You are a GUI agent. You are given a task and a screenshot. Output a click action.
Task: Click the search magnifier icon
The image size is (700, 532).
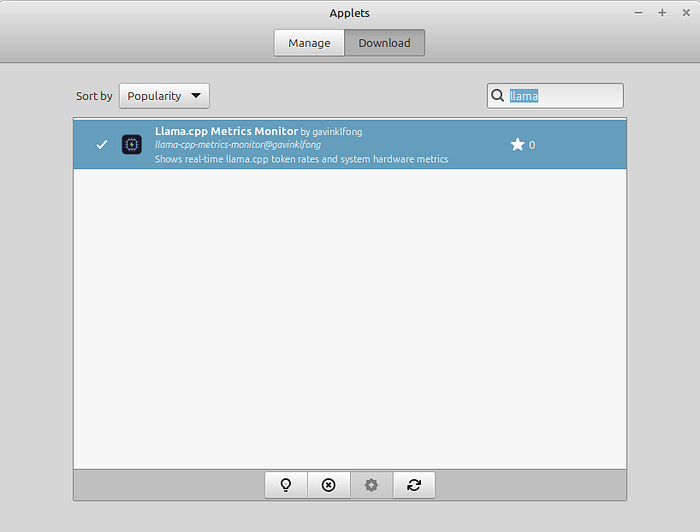coord(497,96)
